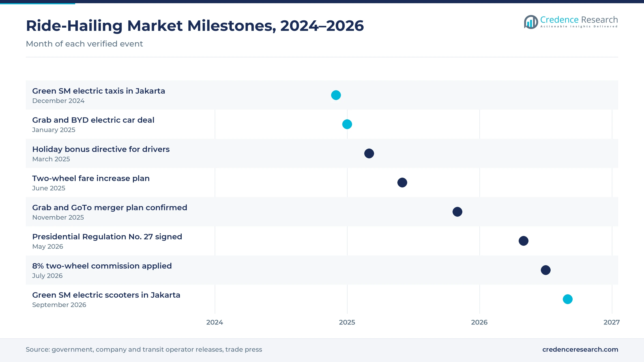The width and height of the screenshot is (644, 362).
Task: Select the July 2026 commission marker
Action: tap(546, 270)
